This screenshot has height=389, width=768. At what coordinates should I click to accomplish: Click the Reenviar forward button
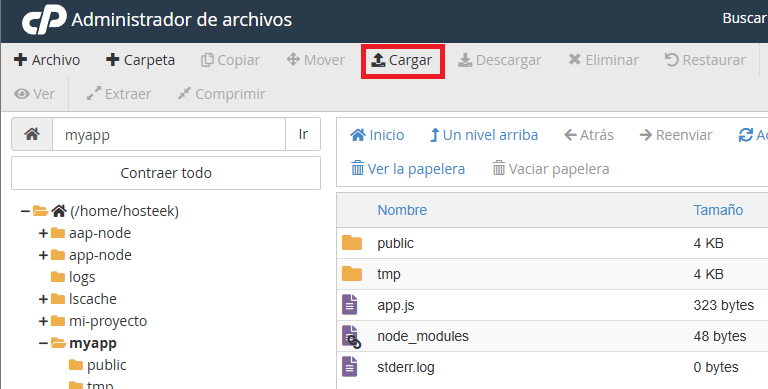676,135
